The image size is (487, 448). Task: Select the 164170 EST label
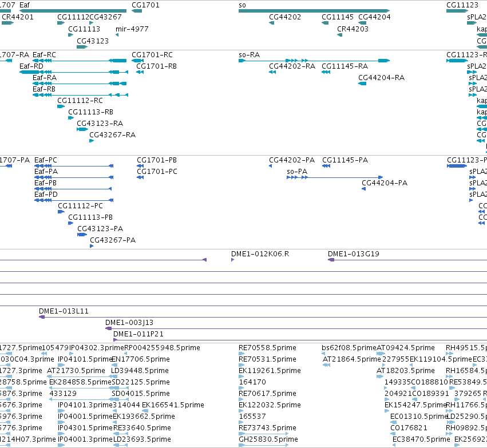click(252, 383)
